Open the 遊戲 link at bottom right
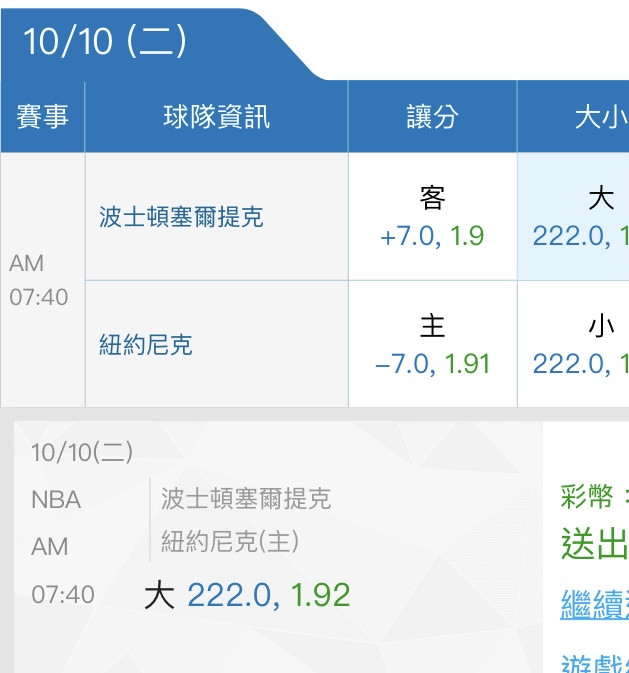Image resolution: width=629 pixels, height=673 pixels. point(595,663)
